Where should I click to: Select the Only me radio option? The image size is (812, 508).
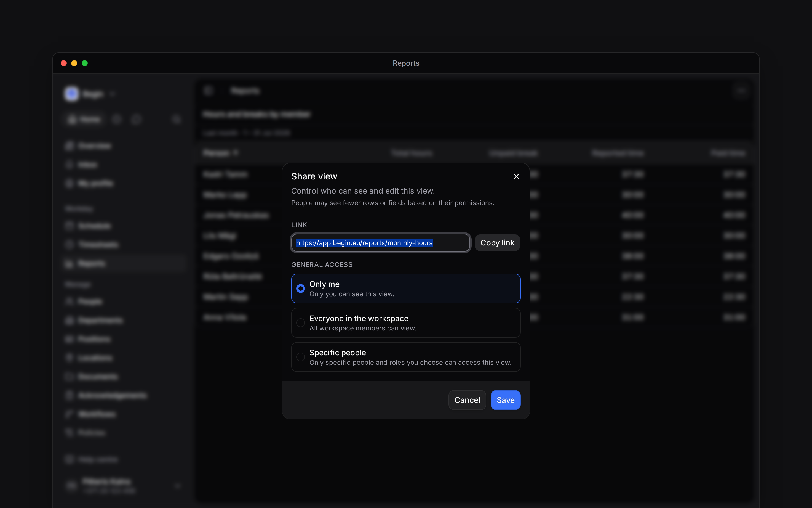pyautogui.click(x=406, y=289)
